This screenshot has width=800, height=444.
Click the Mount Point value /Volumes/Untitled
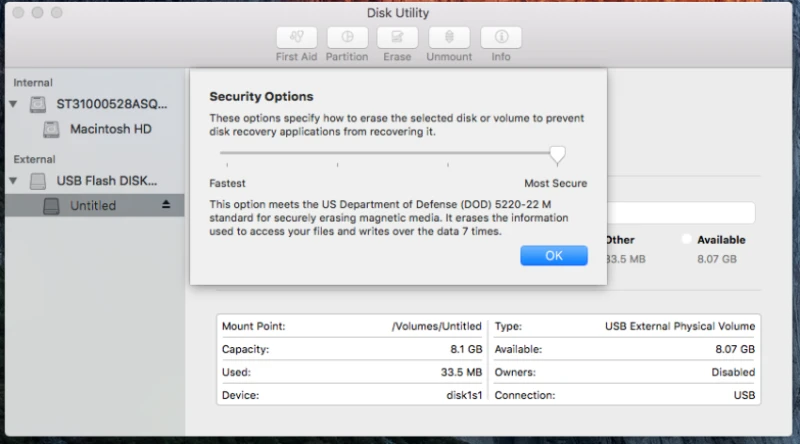click(x=436, y=326)
